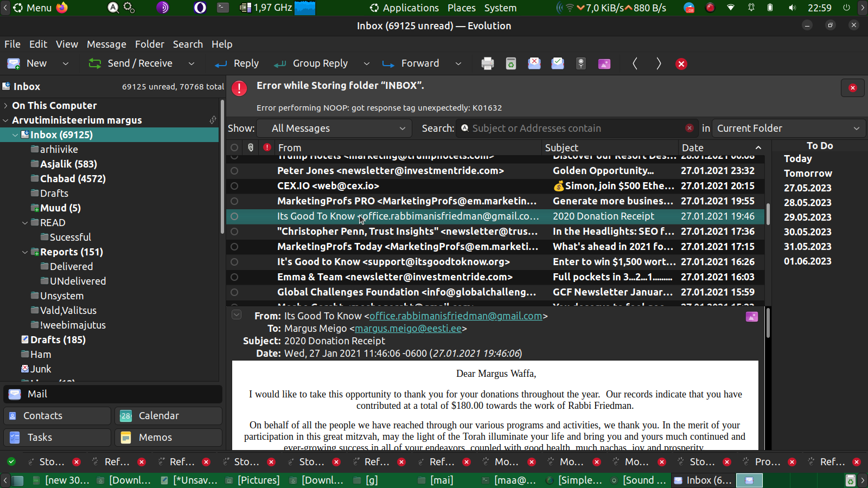The image size is (868, 488).
Task: Collapse the Reports folder tree
Action: coord(25,252)
